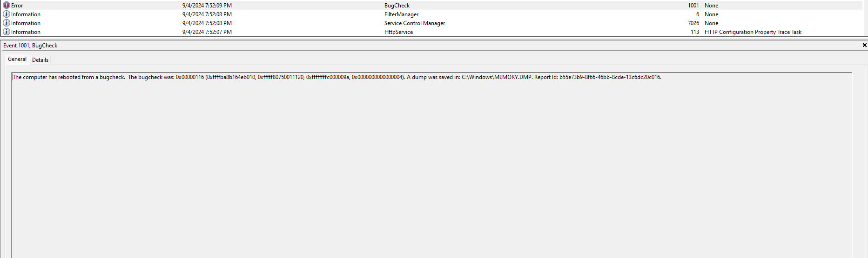Select HttpService source cell
The height and width of the screenshot is (258, 868).
398,32
